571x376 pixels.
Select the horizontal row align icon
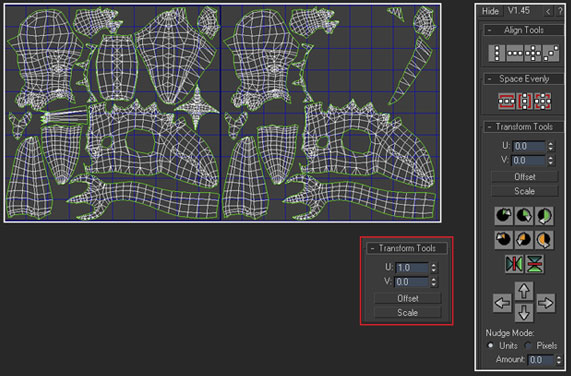(515, 53)
